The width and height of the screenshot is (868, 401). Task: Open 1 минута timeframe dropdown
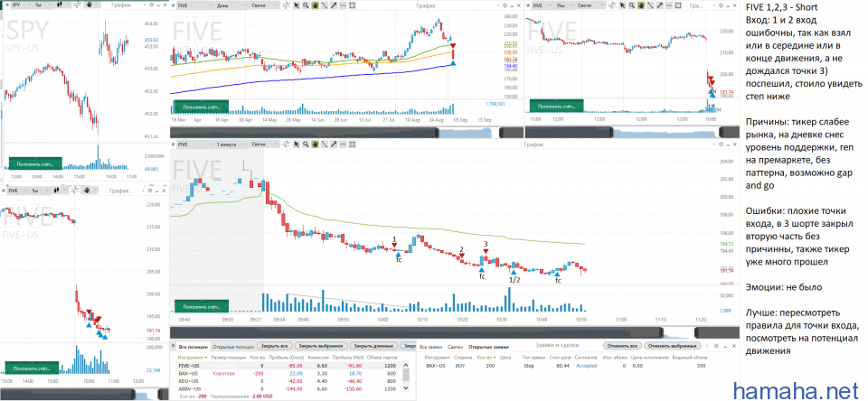[x=232, y=144]
